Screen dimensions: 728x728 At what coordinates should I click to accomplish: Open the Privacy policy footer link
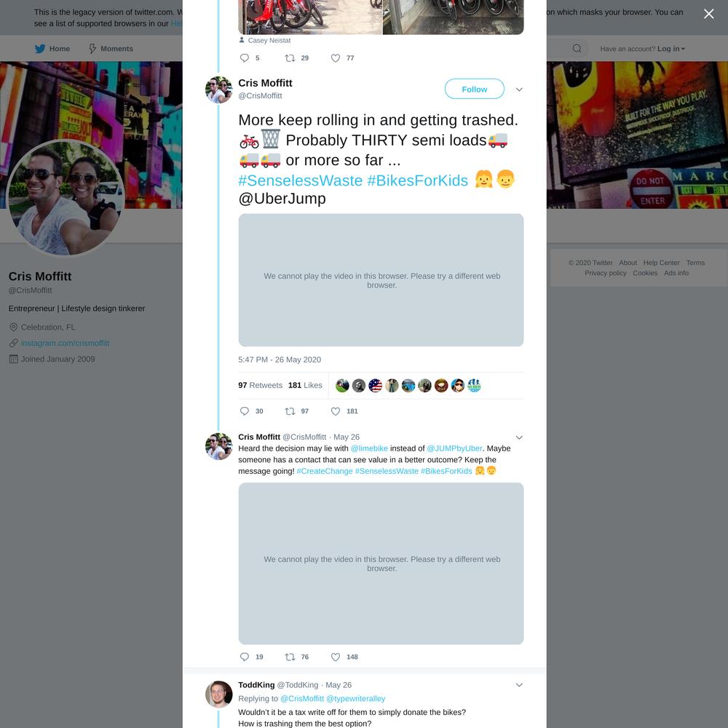tap(606, 273)
